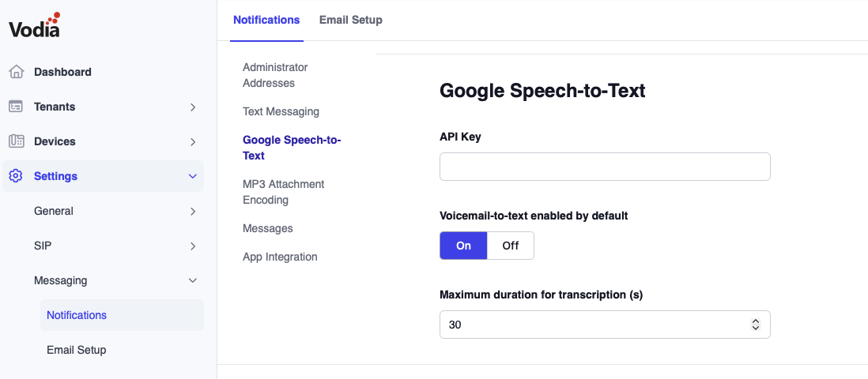Switch to the Email Setup tab
The width and height of the screenshot is (868, 379).
tap(350, 20)
